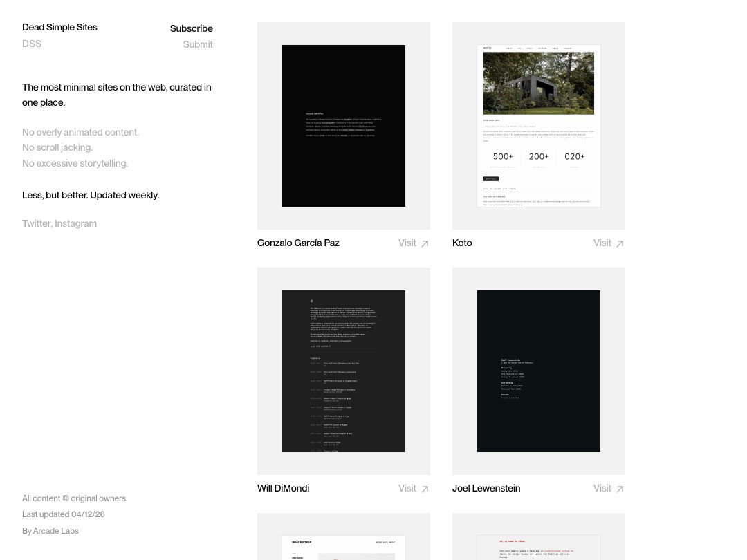Open the Arcade Labs credit link
Screen dimensions: 747x560
[x=56, y=531]
